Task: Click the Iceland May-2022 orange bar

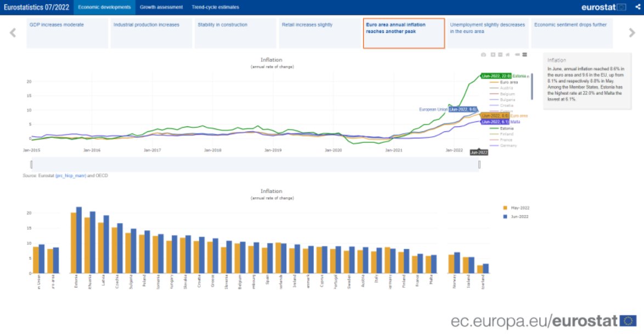Action: pyautogui.click(x=465, y=265)
